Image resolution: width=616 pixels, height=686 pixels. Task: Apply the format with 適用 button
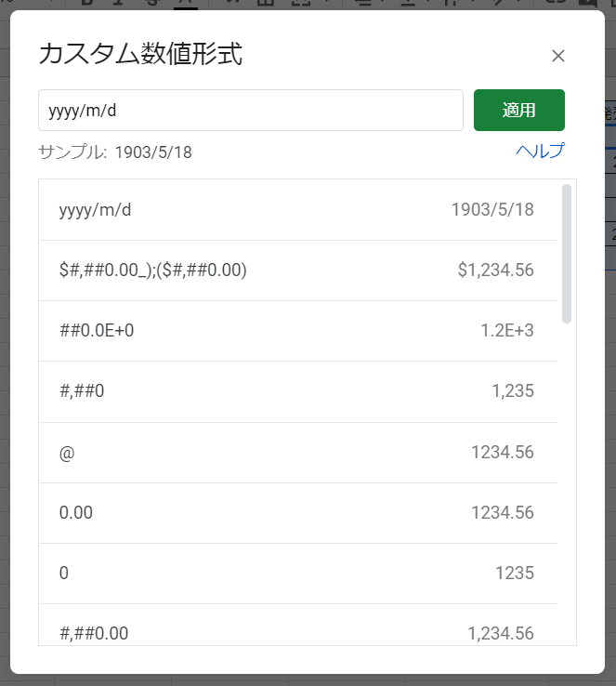click(x=519, y=111)
